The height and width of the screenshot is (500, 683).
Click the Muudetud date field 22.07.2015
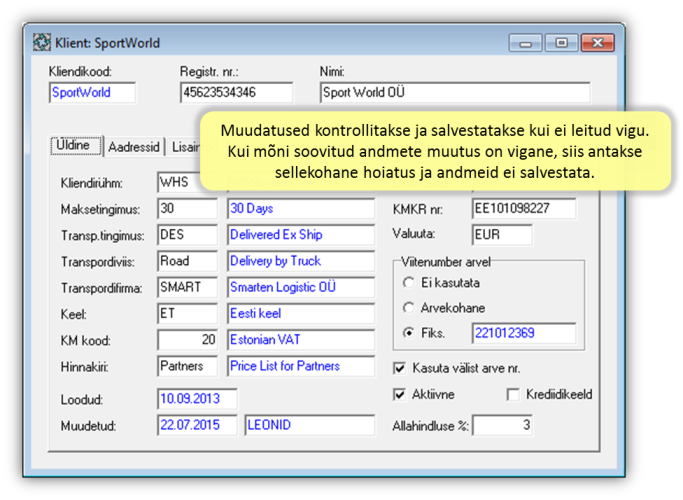coord(197,425)
